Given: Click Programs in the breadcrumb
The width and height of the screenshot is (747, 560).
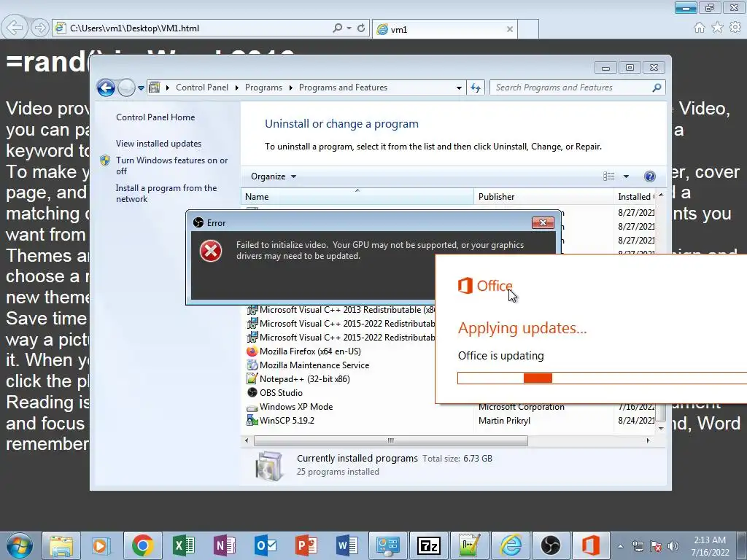Looking at the screenshot, I should point(263,87).
